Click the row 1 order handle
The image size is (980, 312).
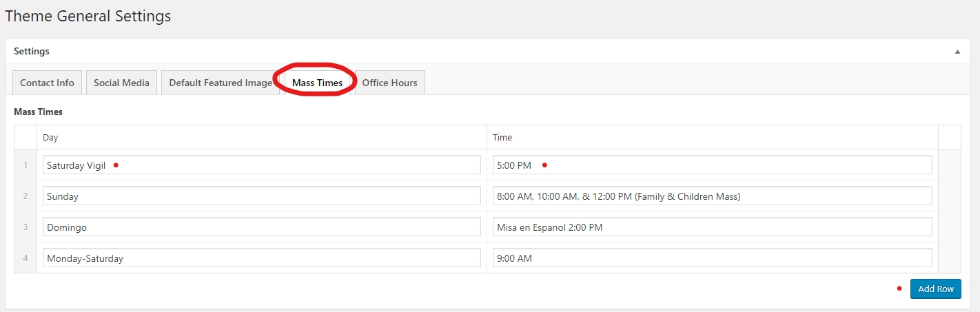coord(25,165)
